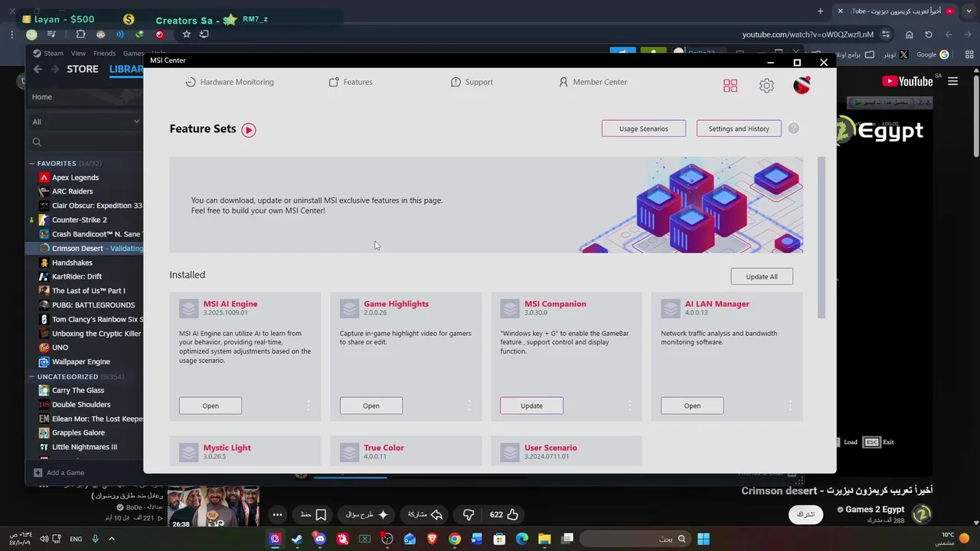Viewport: 980px width, 551px height.
Task: Click the True Color feature title
Action: [384, 448]
